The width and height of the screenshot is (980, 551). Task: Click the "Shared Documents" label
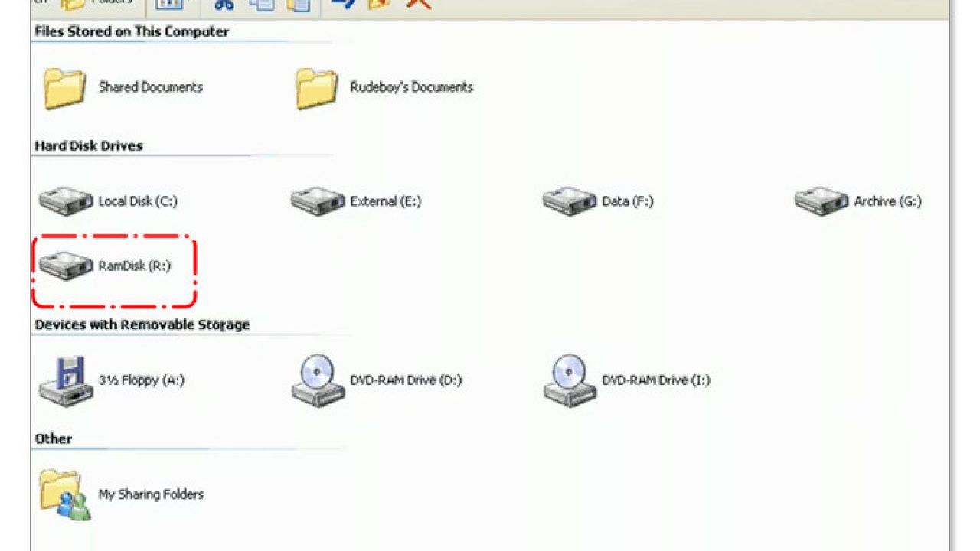[x=151, y=87]
